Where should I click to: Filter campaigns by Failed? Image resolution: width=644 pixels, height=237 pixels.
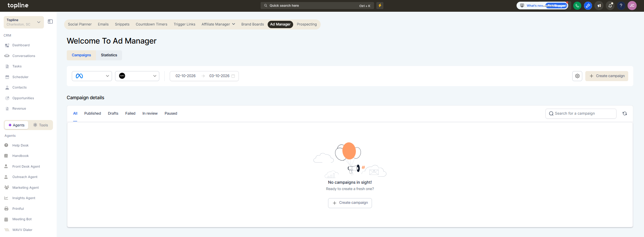click(x=130, y=114)
